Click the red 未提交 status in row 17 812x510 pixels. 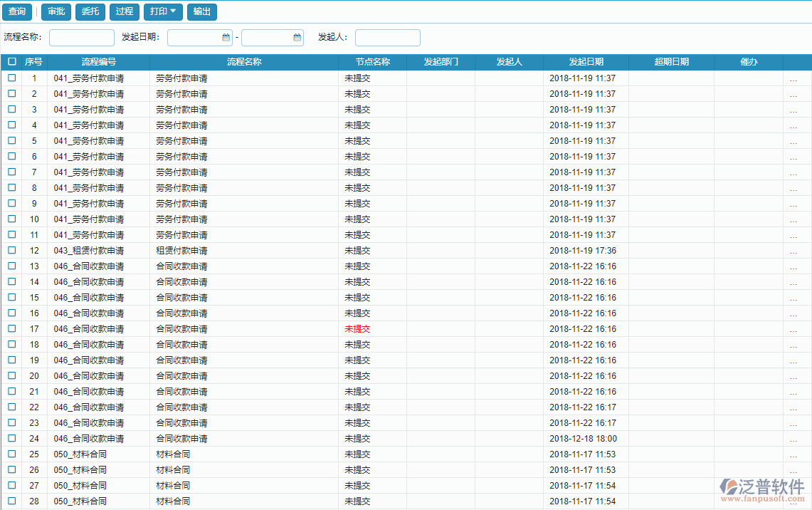(357, 329)
